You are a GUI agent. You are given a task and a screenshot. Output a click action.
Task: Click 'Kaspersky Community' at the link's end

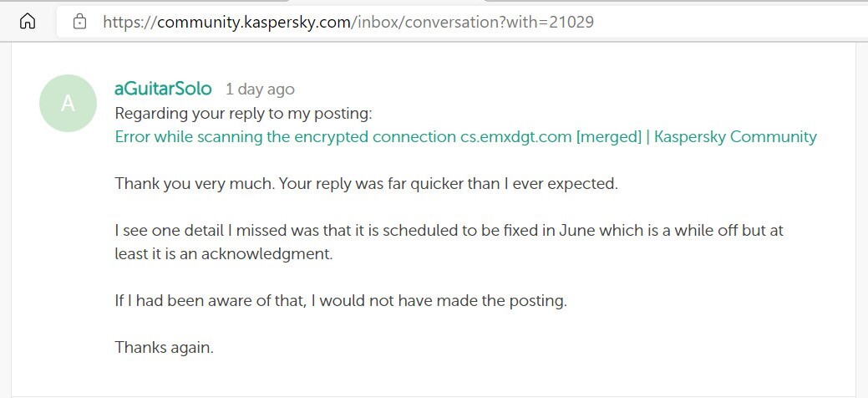point(735,137)
